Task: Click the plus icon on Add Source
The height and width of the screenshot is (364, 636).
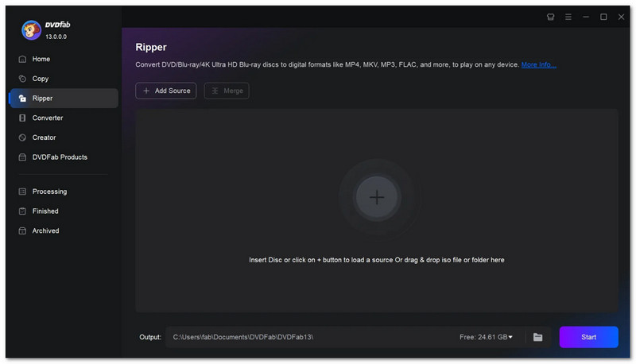Action: tap(146, 91)
